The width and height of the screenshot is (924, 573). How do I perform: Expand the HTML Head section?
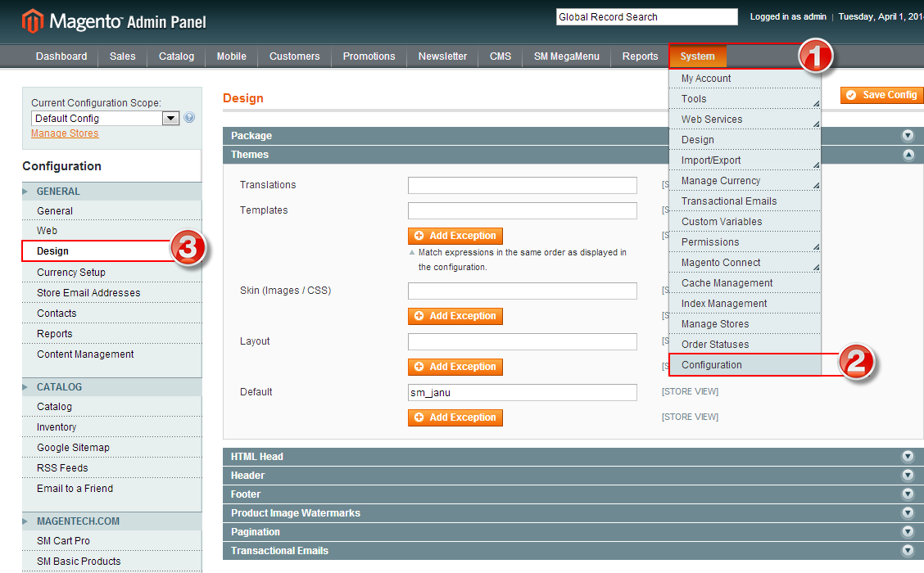click(908, 457)
